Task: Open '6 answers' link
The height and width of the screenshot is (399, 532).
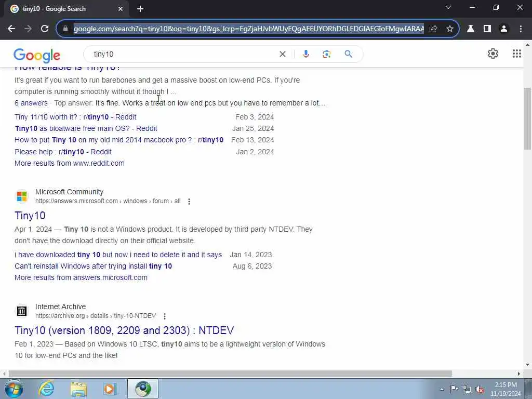Action: (x=31, y=103)
